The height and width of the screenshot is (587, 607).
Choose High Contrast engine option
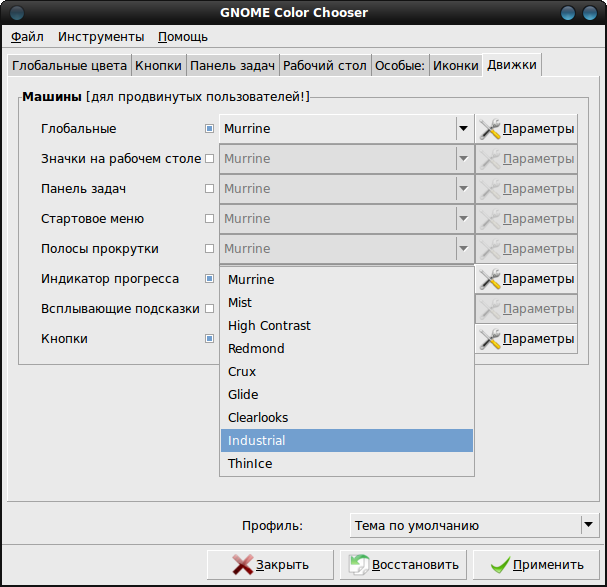[347, 326]
